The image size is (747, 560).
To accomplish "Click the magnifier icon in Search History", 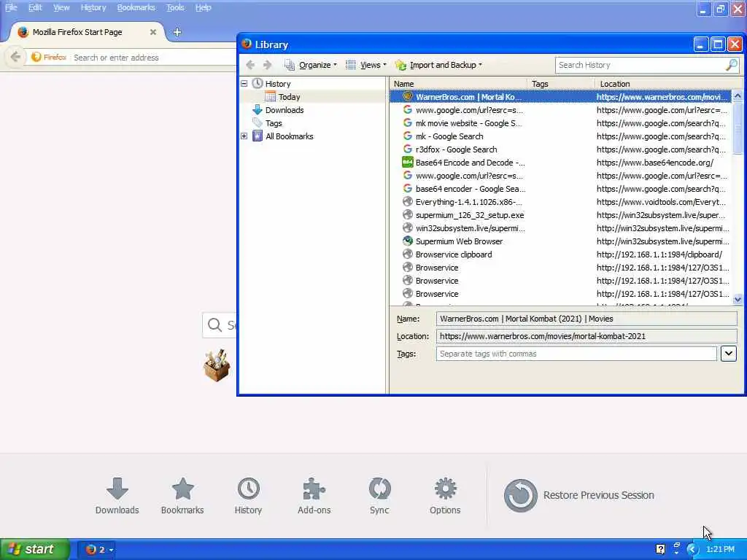I will pos(731,65).
